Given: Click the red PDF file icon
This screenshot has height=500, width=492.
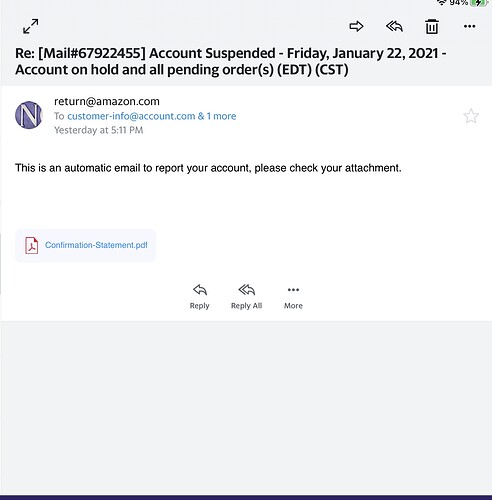Looking at the screenshot, I should coord(32,245).
